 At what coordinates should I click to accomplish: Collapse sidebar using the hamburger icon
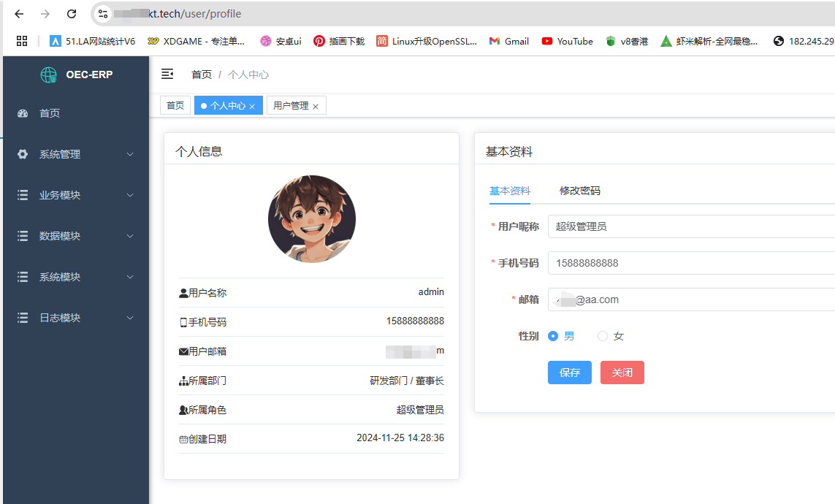click(x=168, y=74)
